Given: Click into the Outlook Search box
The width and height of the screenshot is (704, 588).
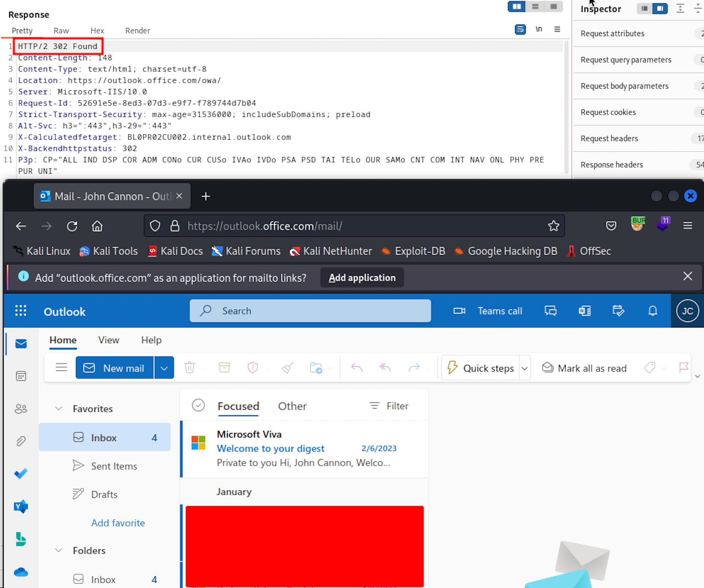Looking at the screenshot, I should click(310, 311).
